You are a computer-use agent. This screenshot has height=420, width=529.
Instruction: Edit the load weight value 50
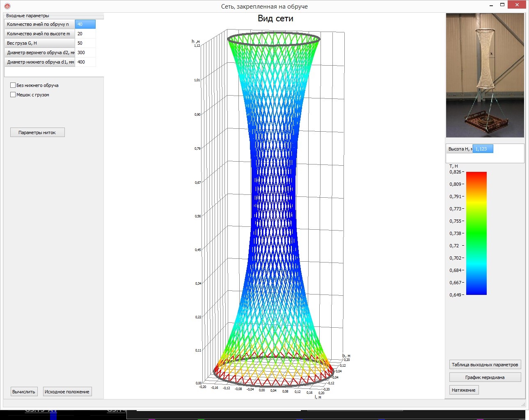click(85, 43)
